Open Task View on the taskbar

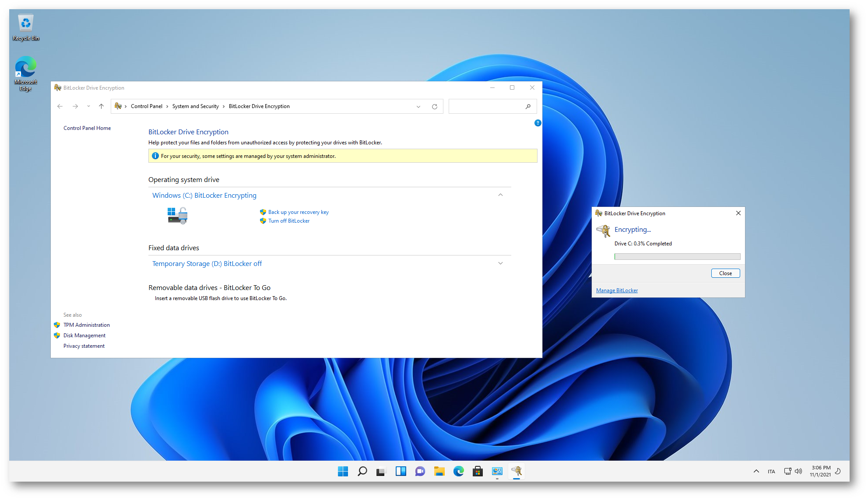pos(381,471)
